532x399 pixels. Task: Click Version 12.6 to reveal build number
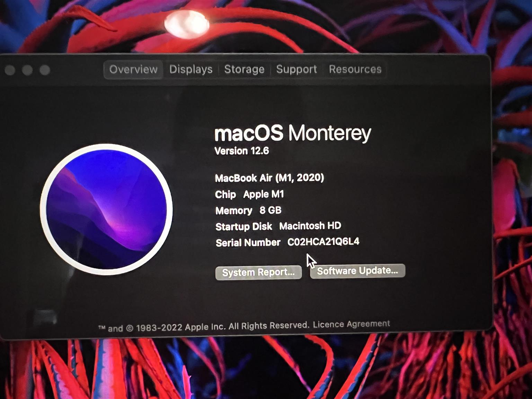(242, 151)
